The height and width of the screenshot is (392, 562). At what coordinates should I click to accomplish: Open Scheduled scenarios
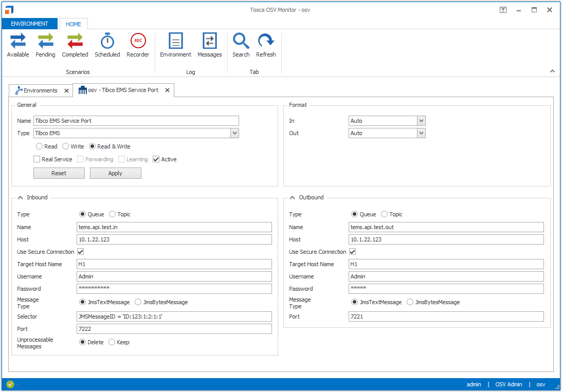(107, 45)
